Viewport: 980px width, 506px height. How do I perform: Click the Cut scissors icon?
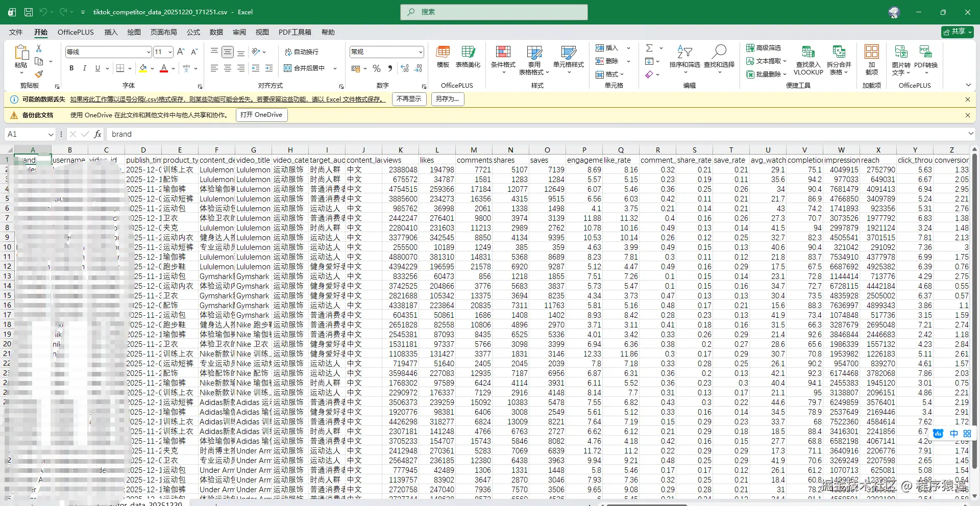39,48
